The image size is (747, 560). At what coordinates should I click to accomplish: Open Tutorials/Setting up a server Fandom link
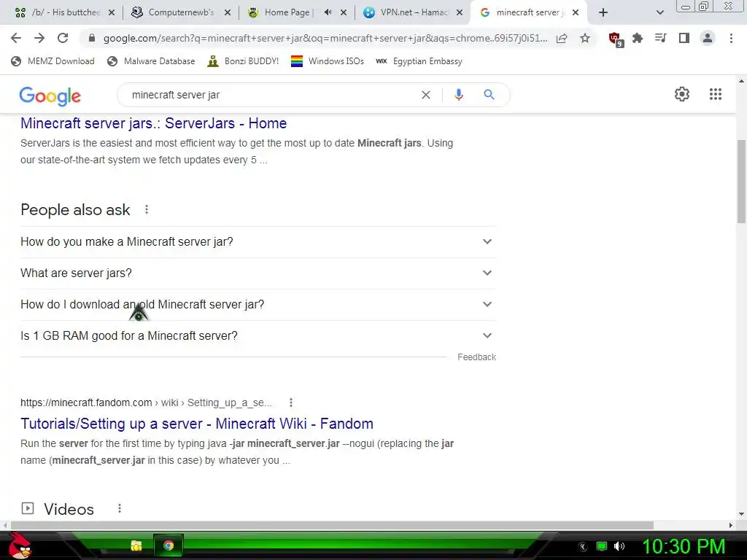point(197,424)
